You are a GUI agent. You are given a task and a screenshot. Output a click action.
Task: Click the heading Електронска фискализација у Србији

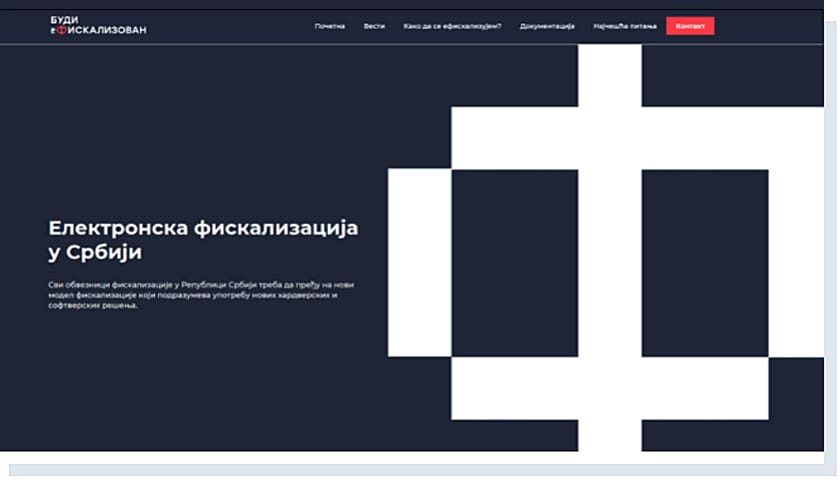203,239
